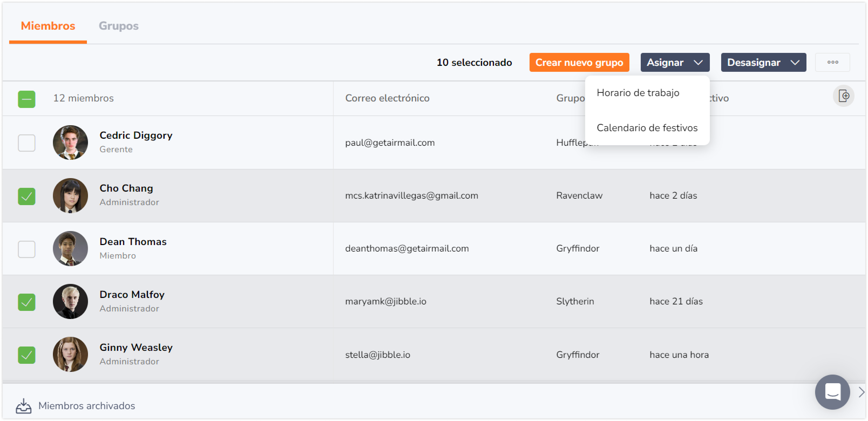
Task: Click email mcs.katrinavillegas@gmail.com
Action: [411, 196]
